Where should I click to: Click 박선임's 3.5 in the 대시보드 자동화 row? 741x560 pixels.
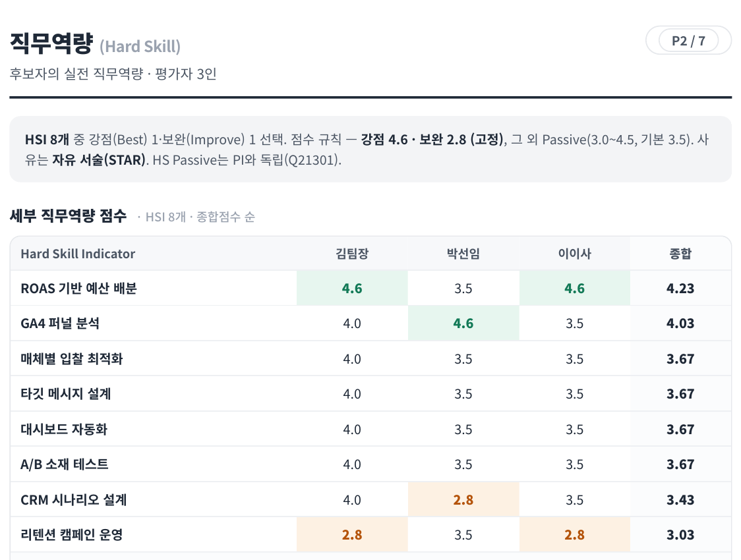463,429
